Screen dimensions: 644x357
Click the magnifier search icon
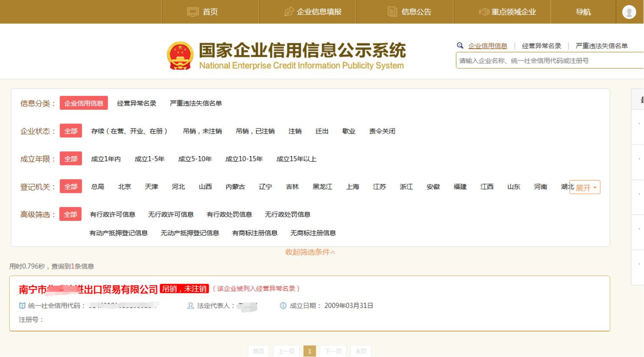tap(460, 45)
